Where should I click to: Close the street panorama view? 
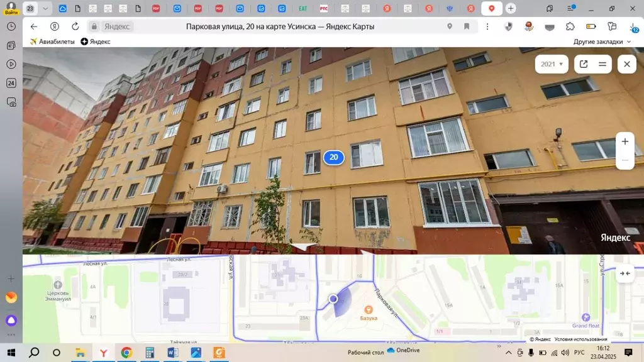pos(626,64)
